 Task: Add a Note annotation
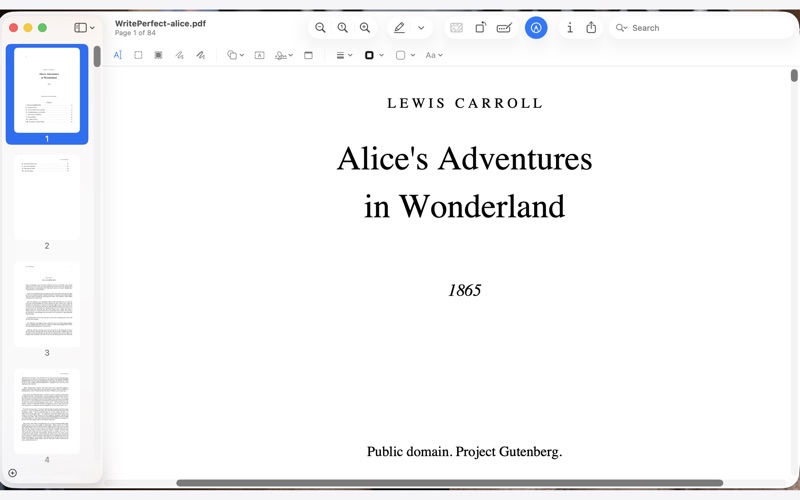click(308, 55)
